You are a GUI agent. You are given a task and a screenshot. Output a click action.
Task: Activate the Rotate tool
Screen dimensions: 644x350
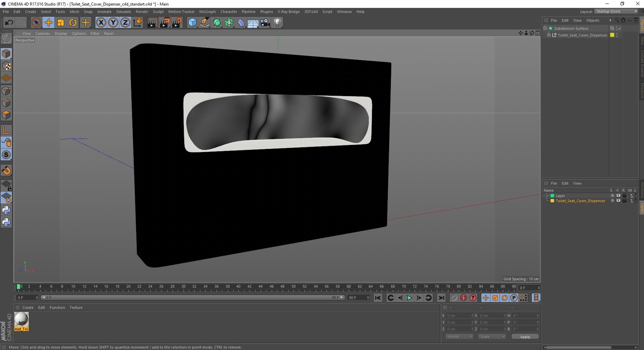pyautogui.click(x=73, y=22)
